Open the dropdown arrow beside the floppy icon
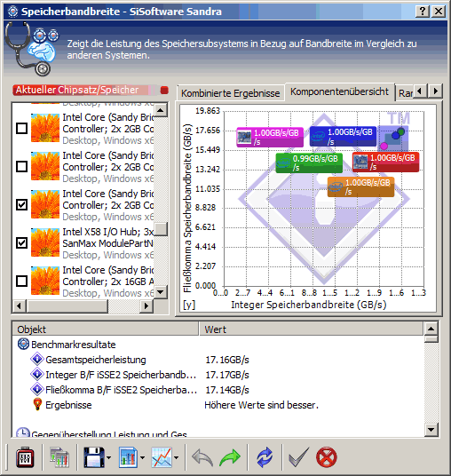 pos(108,457)
